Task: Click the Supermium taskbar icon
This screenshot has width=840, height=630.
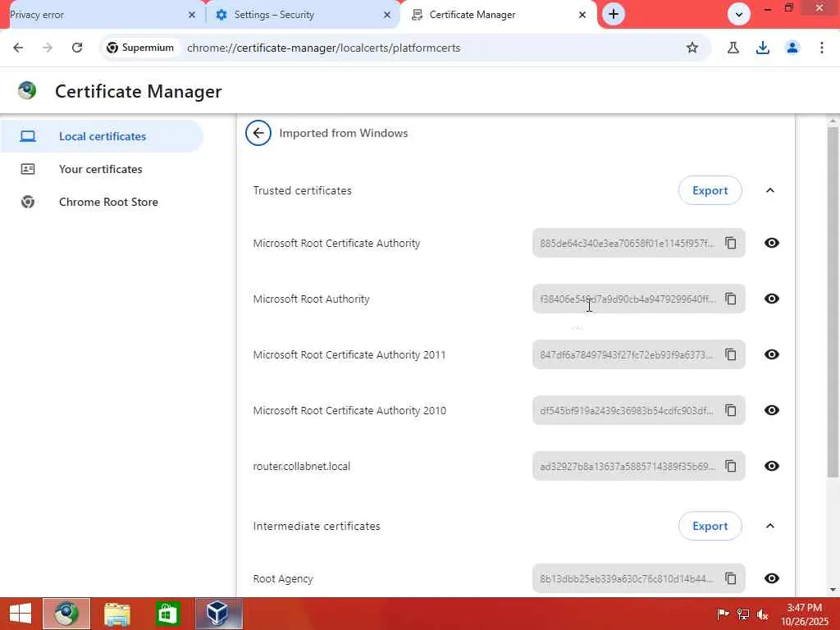Action: [x=66, y=614]
